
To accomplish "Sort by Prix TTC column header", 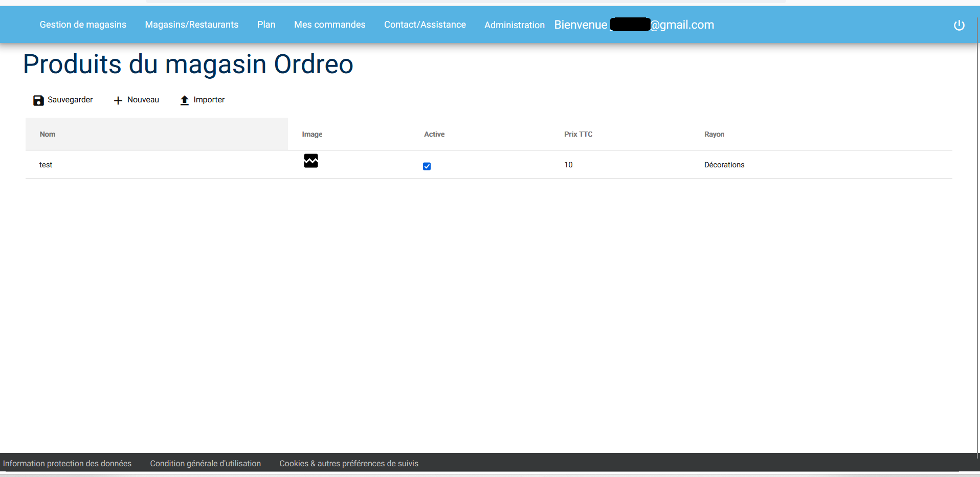I will point(578,134).
